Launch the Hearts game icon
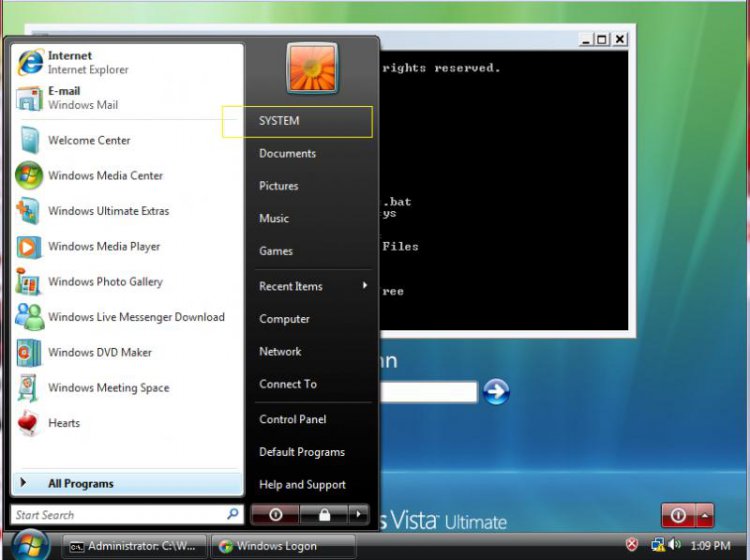The height and width of the screenshot is (560, 750). point(28,423)
